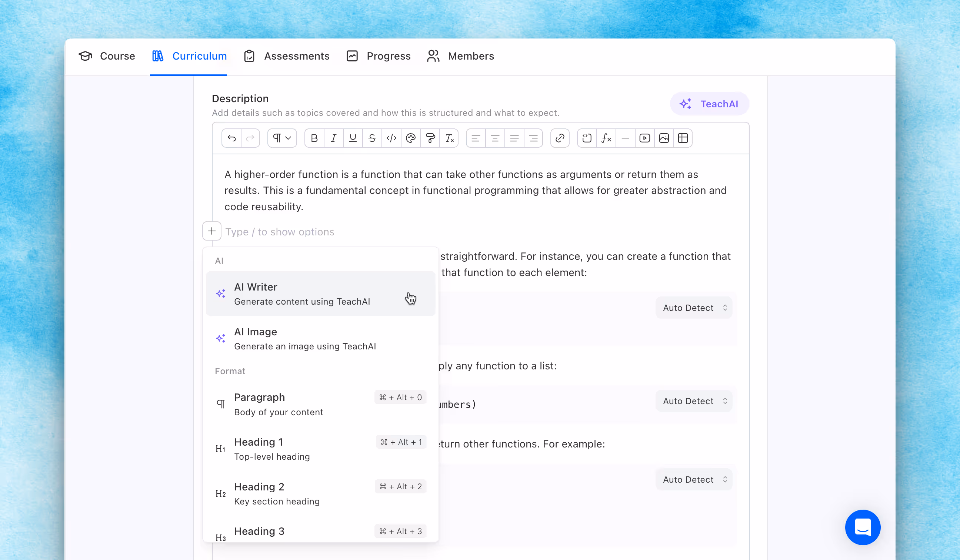Click the insert image icon
The image size is (960, 560).
(664, 138)
